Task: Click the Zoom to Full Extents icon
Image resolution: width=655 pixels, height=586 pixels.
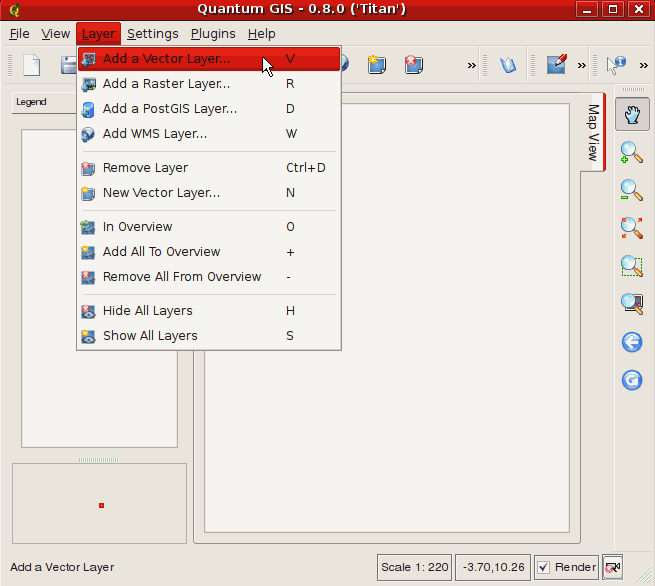Action: pos(632,228)
